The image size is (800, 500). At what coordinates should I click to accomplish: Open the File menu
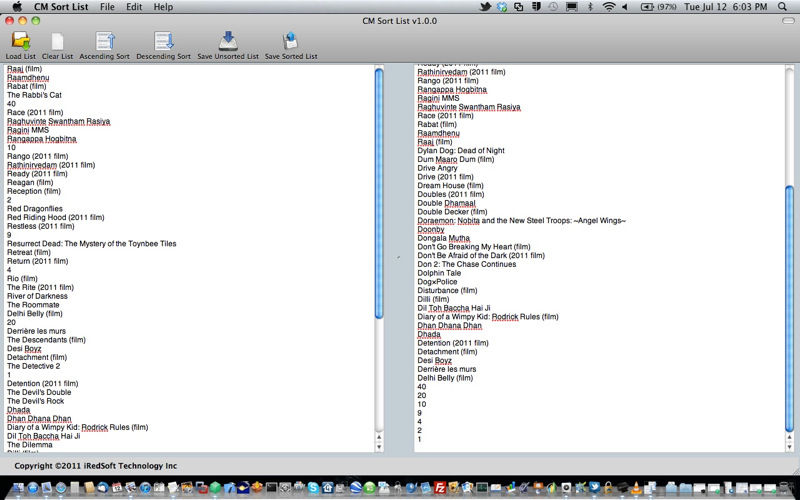click(107, 7)
